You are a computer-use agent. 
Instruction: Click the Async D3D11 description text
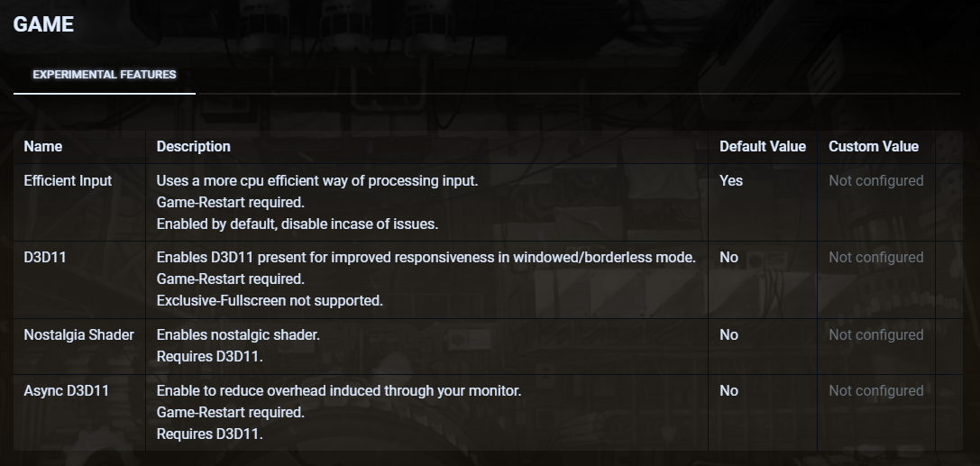[338, 391]
